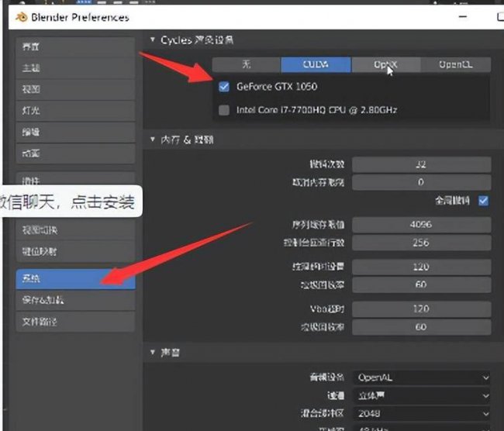Click the 纹理超时设置 field showing 120
504x431 pixels.
point(421,267)
